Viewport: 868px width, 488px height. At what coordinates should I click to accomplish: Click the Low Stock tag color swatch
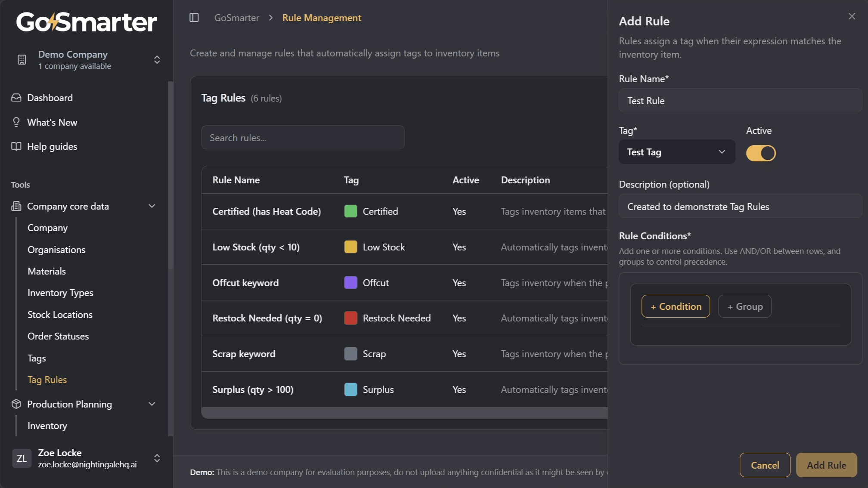(x=351, y=247)
